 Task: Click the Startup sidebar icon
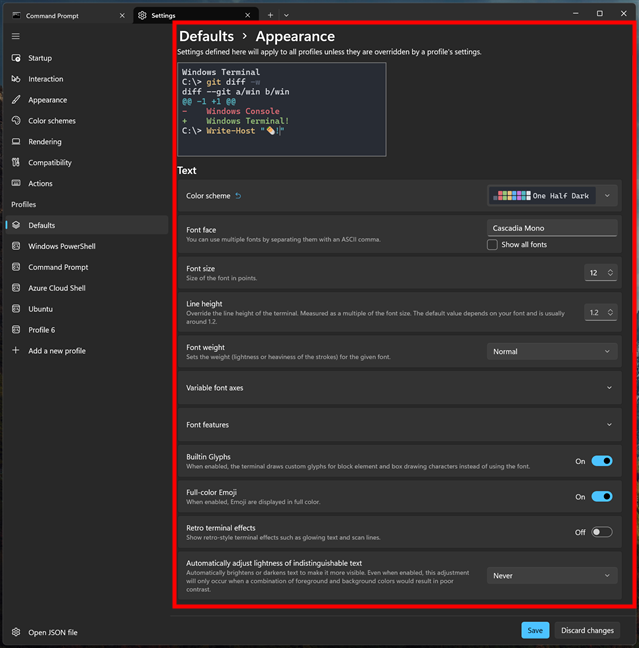tap(16, 58)
